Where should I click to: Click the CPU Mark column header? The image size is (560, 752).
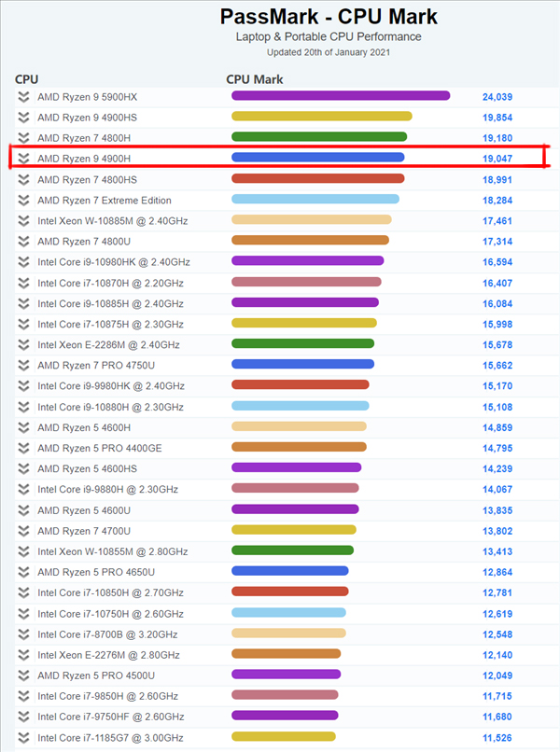click(x=254, y=79)
